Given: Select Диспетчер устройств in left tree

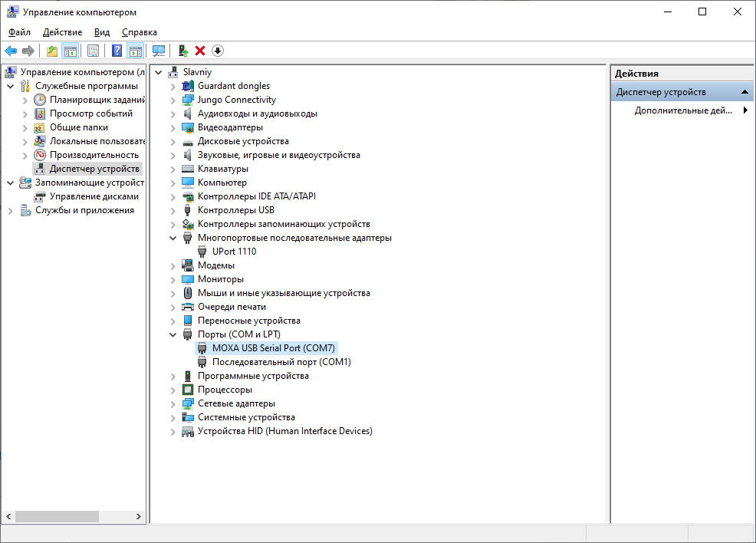Looking at the screenshot, I should [x=94, y=169].
